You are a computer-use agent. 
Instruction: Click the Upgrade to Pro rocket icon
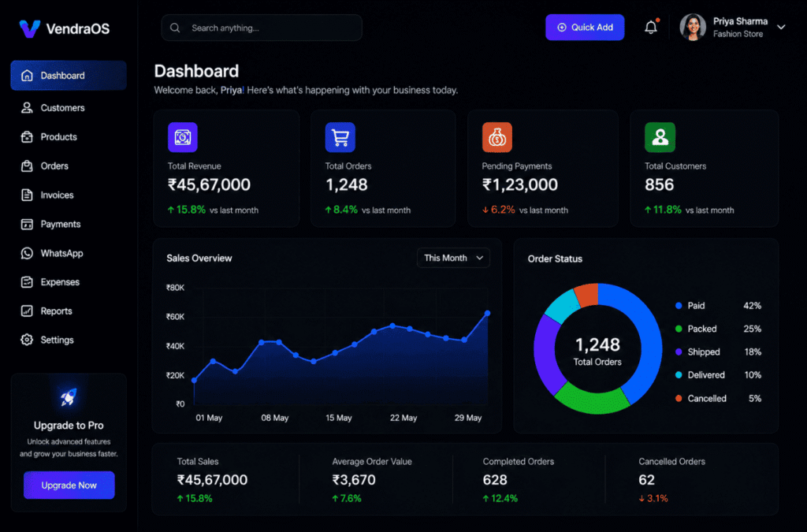[x=69, y=396]
